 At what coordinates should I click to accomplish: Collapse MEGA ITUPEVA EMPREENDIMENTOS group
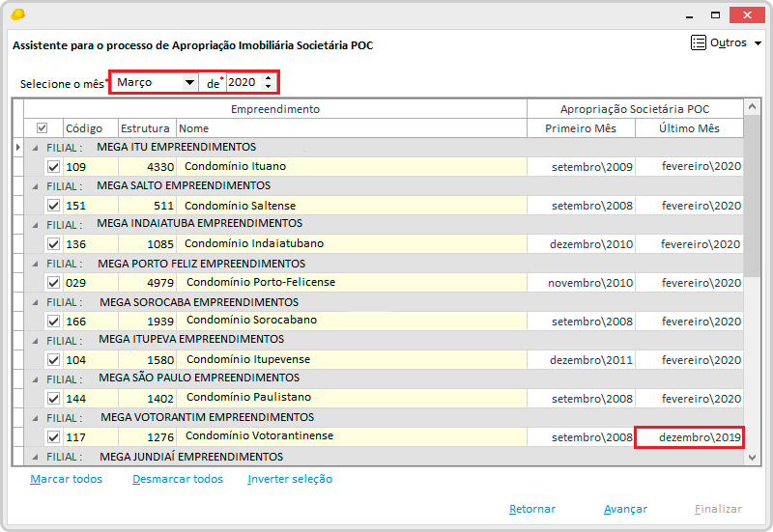(x=35, y=341)
